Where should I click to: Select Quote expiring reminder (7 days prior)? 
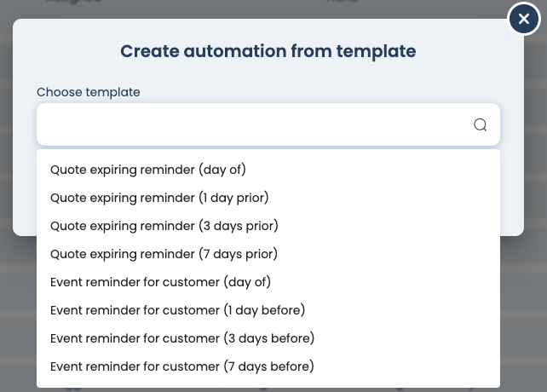164,254
